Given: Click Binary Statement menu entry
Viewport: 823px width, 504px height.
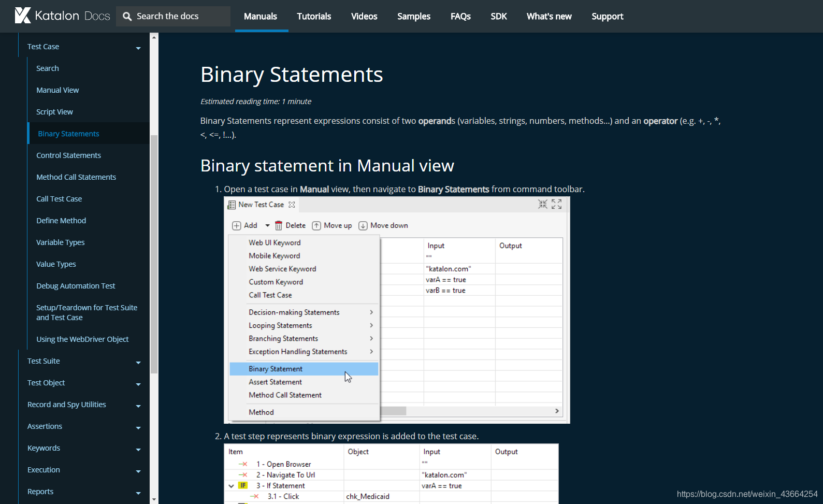Looking at the screenshot, I should (304, 369).
